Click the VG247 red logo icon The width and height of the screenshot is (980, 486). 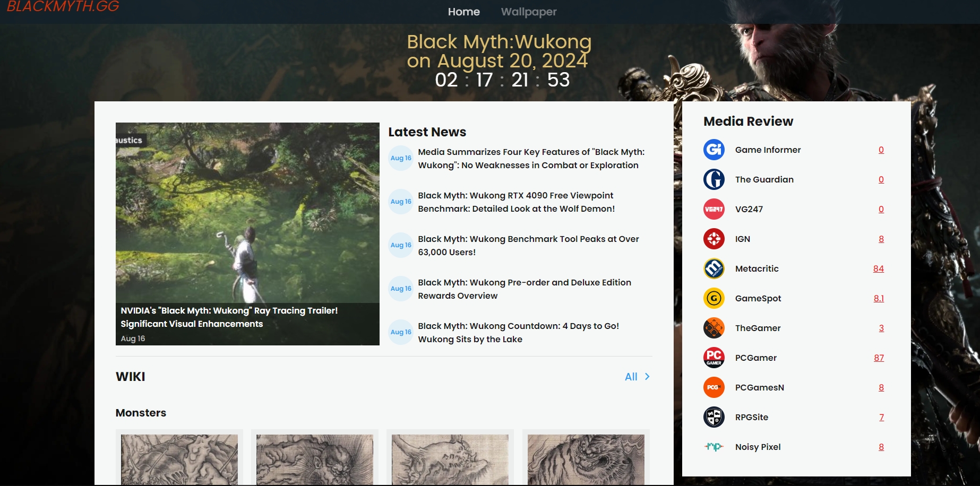[x=714, y=209]
